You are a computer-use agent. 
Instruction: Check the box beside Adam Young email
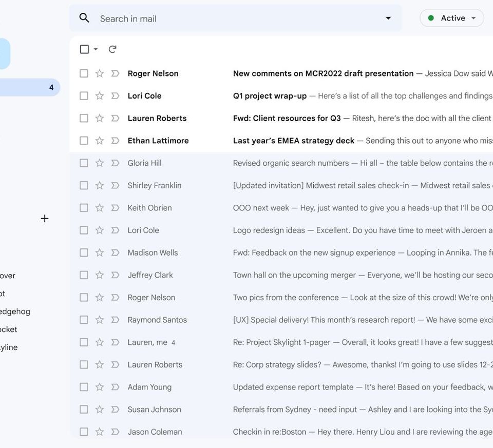(x=84, y=387)
